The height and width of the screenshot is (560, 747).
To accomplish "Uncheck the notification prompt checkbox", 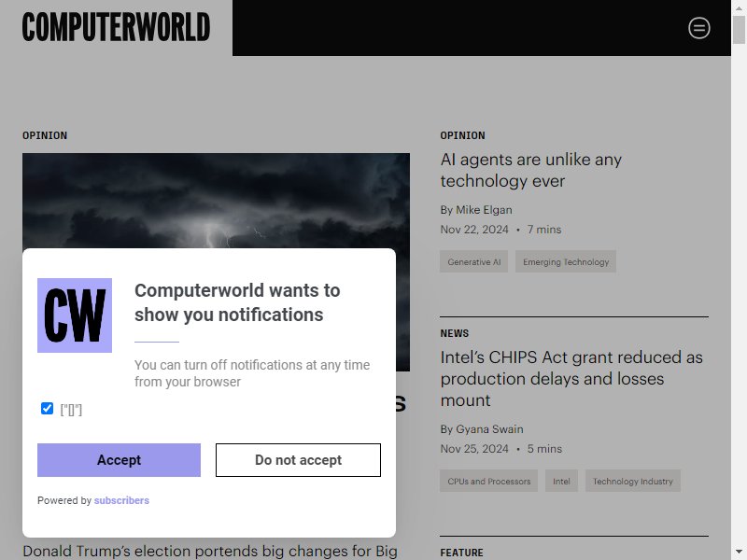I will (48, 409).
